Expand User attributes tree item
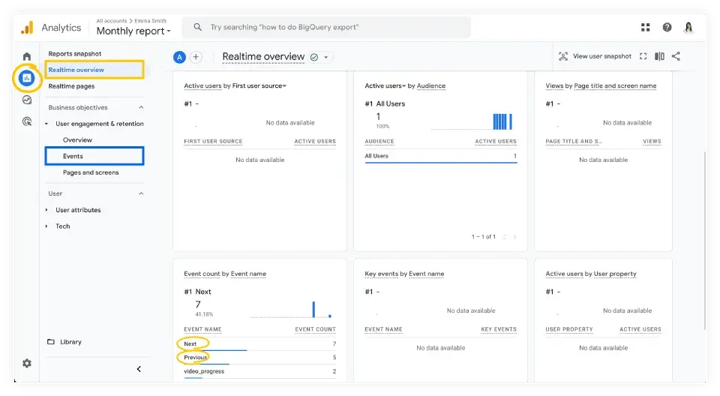This screenshot has height=396, width=720. point(46,210)
